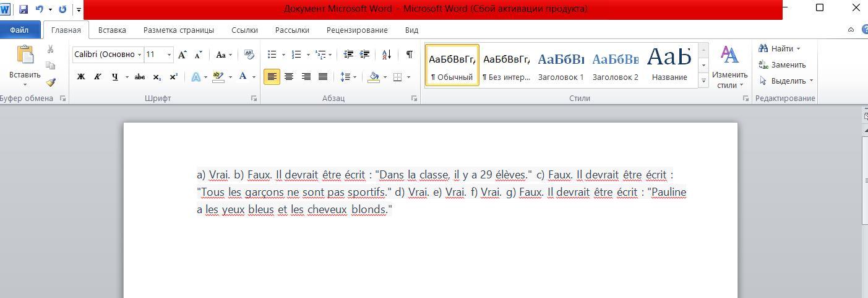Screen dimensions: 868x298
Task: Apply the No Spacing (Без интер...) style
Action: point(506,65)
